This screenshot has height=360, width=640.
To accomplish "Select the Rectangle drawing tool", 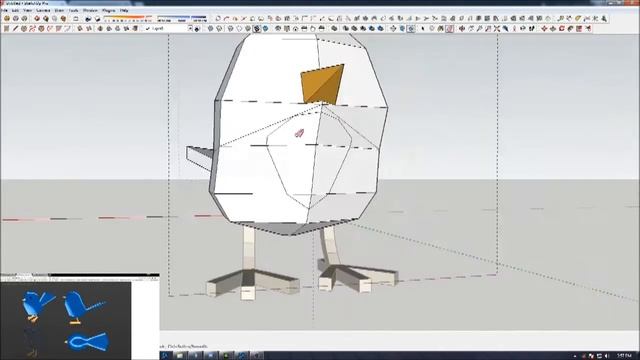I will coord(7,29).
